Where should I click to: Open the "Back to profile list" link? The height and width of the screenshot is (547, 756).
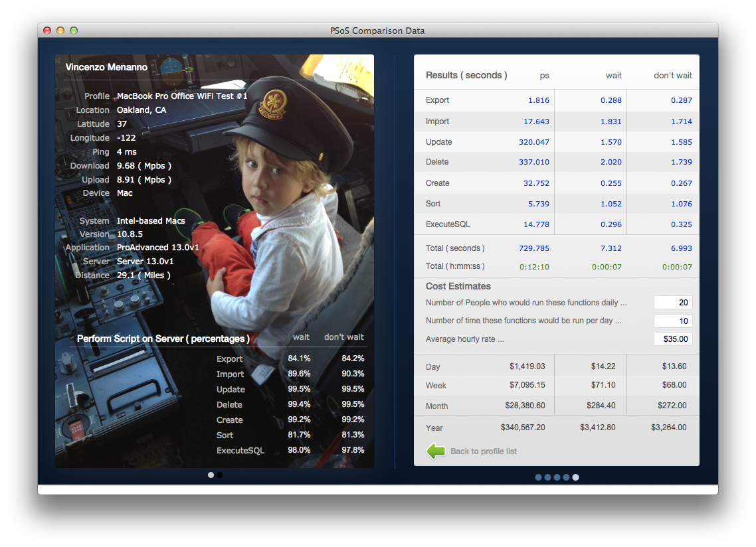coord(483,451)
